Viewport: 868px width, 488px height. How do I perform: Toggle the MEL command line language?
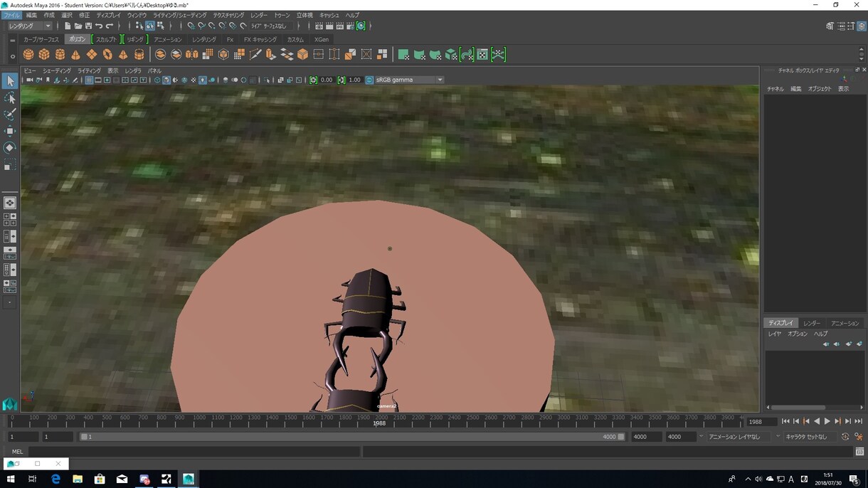click(17, 452)
